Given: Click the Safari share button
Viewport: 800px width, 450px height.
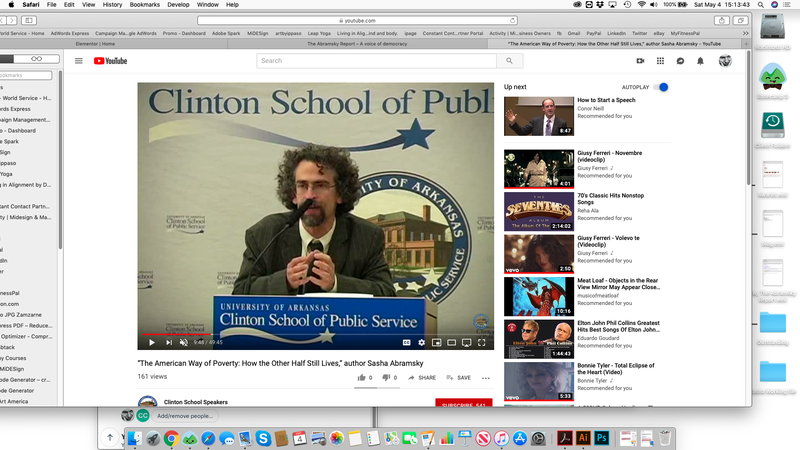Looking at the screenshot, I should tap(721, 20).
